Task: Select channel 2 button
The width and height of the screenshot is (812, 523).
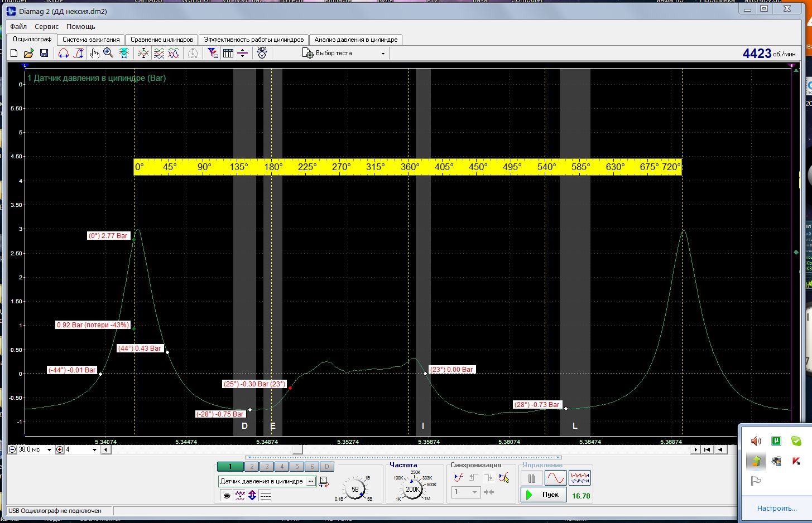Action: (x=252, y=467)
